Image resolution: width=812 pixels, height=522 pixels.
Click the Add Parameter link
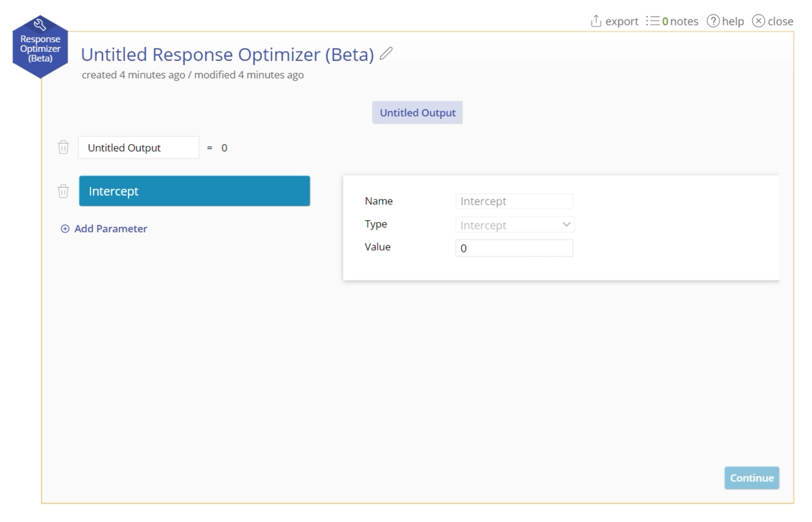pos(111,229)
